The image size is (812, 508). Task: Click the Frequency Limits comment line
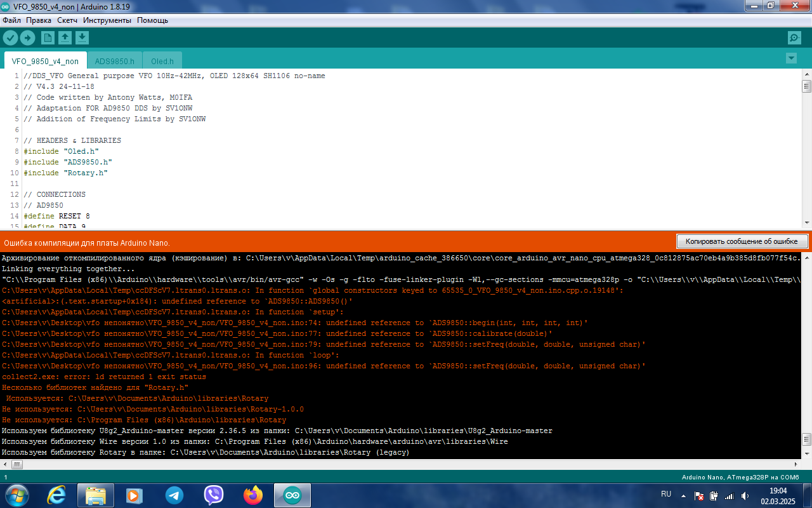pyautogui.click(x=114, y=119)
